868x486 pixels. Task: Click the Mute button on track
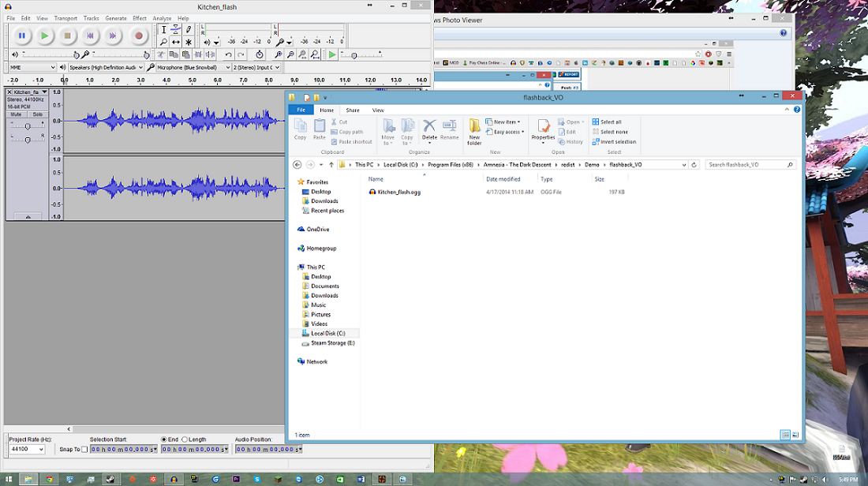click(17, 114)
